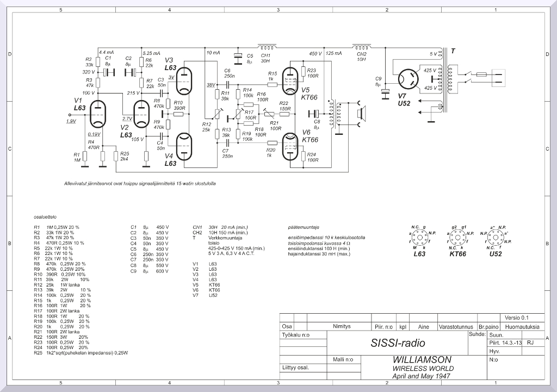
Task: Click the V7 U52 rectifier tube
Action: pos(409,79)
